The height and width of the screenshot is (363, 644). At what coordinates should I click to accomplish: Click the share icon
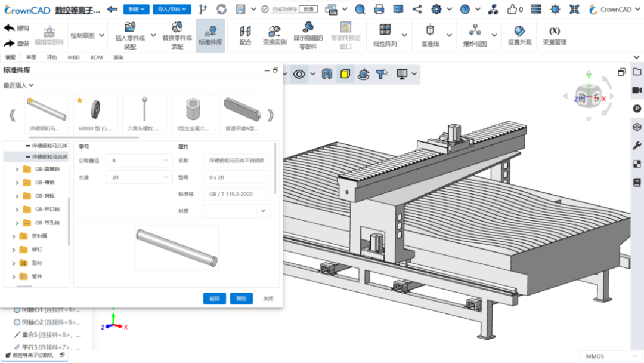pyautogui.click(x=417, y=9)
